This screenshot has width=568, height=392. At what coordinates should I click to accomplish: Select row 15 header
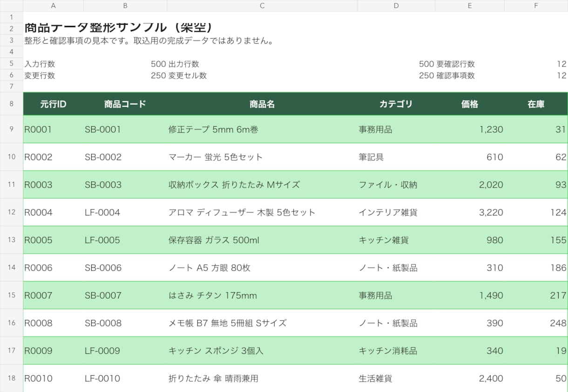pos(12,295)
